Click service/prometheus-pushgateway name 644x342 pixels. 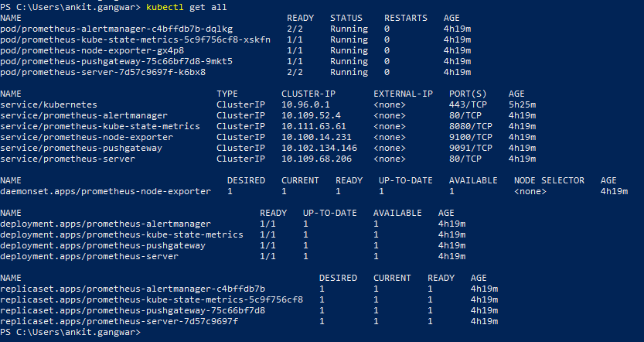(81, 148)
